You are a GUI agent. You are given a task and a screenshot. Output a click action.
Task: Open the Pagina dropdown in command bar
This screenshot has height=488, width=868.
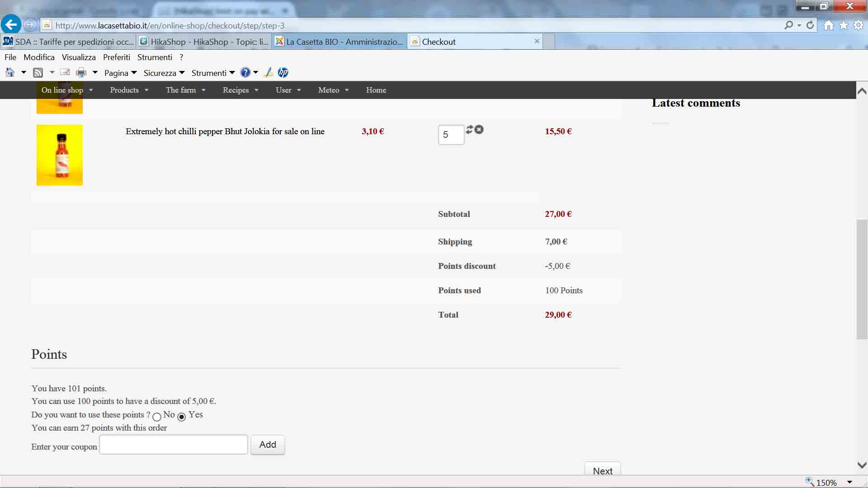point(120,73)
